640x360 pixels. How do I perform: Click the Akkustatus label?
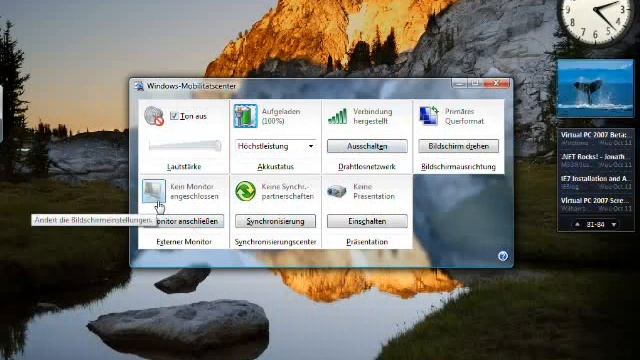coord(276,167)
